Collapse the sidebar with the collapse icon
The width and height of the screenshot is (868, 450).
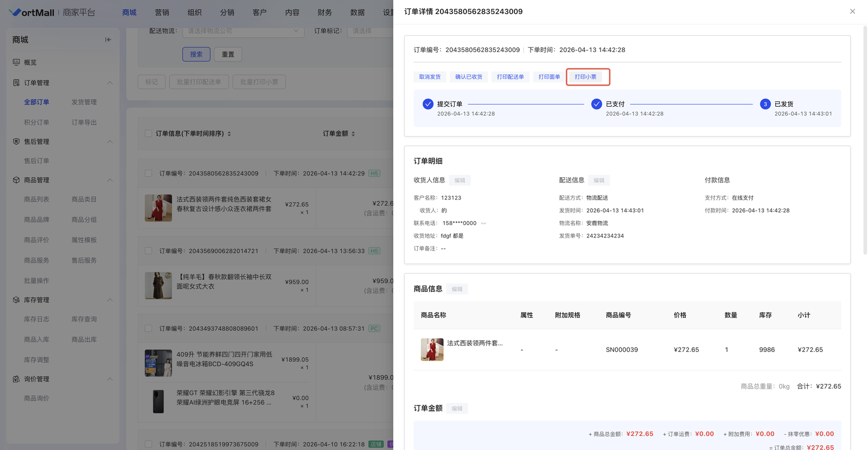108,40
